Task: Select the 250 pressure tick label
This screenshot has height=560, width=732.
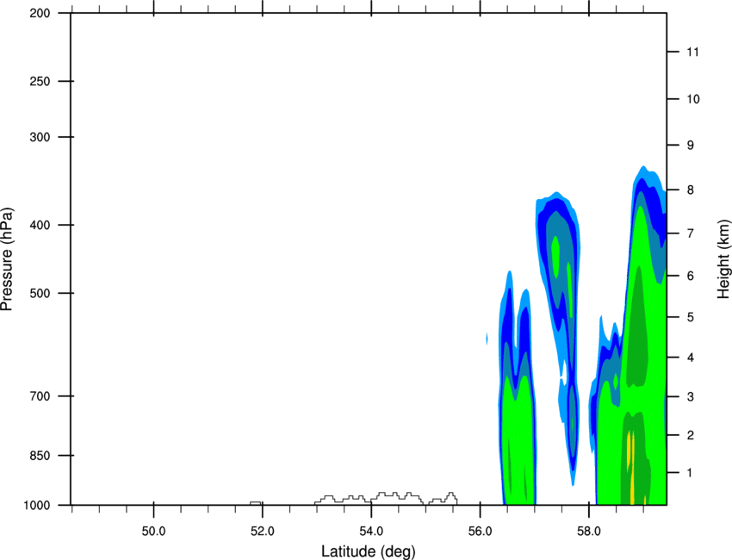Action: pos(40,81)
